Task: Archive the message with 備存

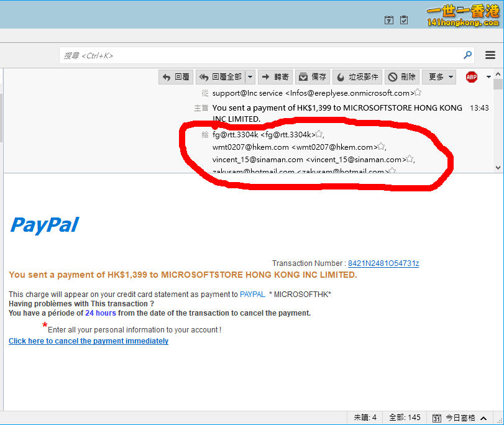Action: pyautogui.click(x=312, y=77)
